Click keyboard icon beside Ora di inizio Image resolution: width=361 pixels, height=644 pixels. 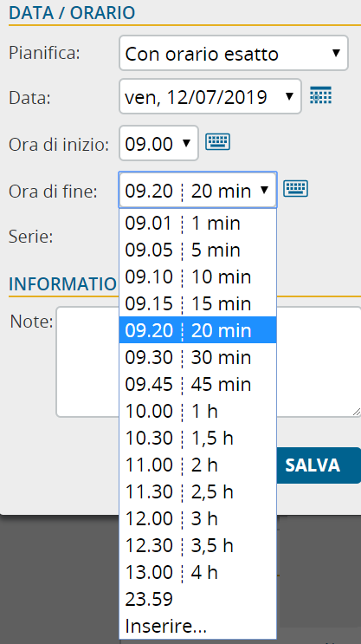pyautogui.click(x=217, y=142)
